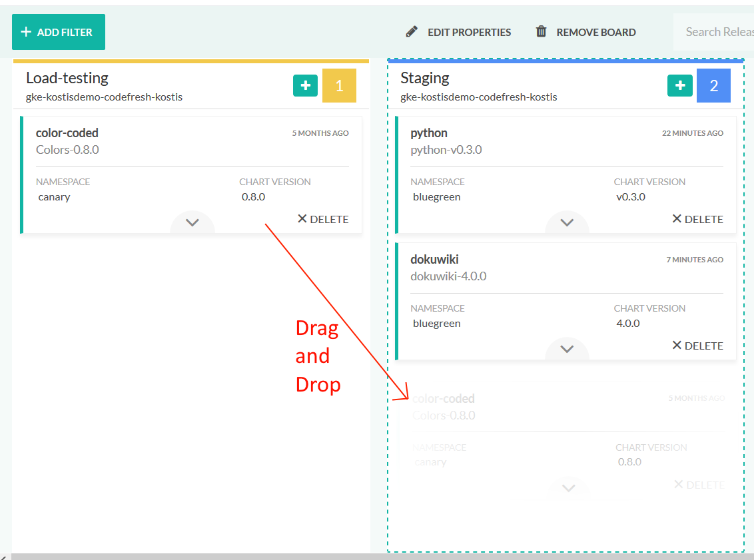Click the horizontal scrollbar at the bottom
Image resolution: width=754 pixels, height=560 pixels.
pos(377,556)
